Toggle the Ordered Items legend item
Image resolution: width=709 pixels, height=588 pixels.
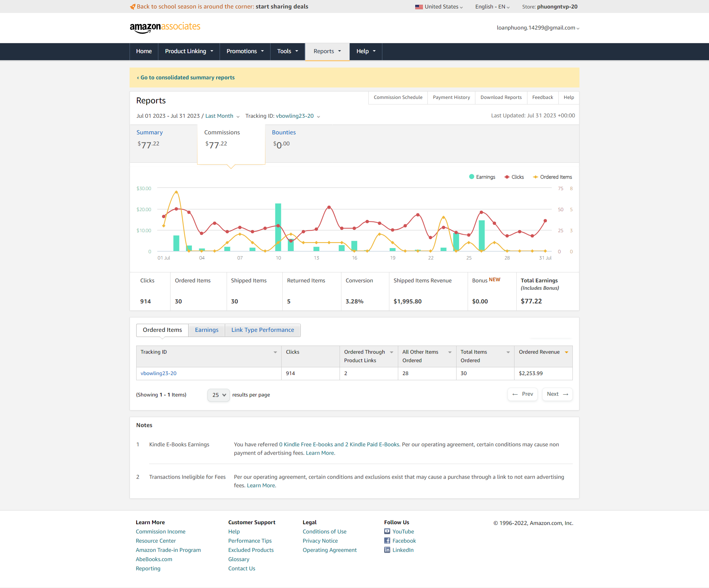(553, 177)
